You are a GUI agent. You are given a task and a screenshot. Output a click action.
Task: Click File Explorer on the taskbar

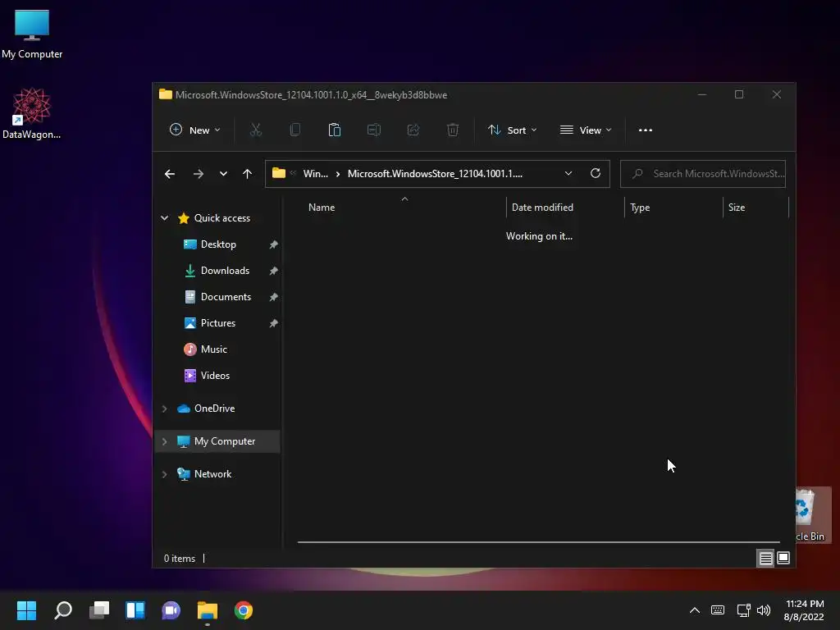[x=208, y=610]
